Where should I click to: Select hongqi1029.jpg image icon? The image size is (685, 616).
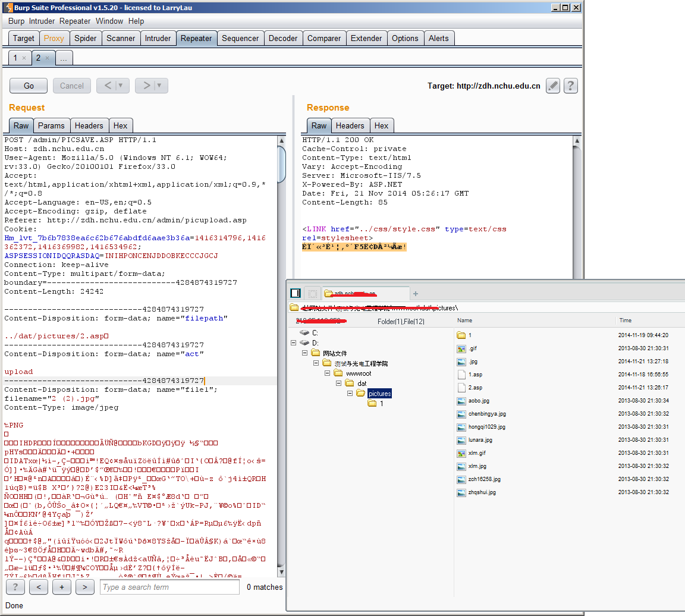point(461,428)
